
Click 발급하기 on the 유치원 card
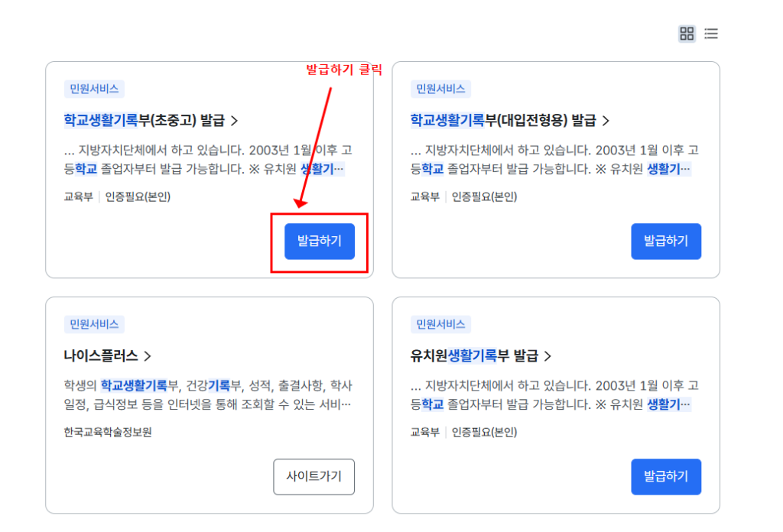point(666,476)
